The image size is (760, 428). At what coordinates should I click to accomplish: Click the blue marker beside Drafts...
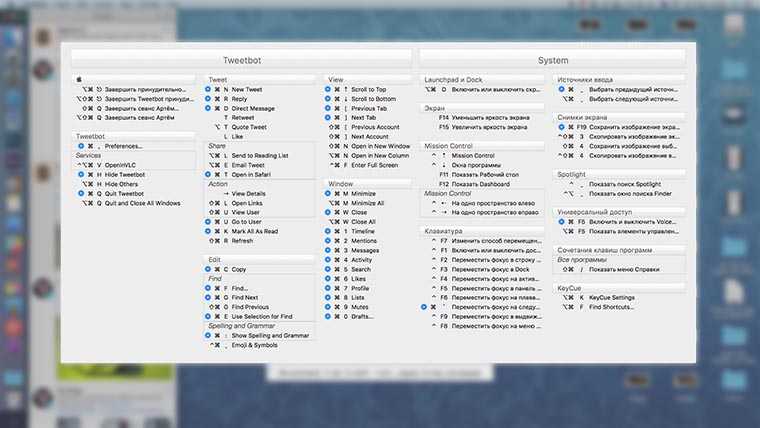point(328,316)
